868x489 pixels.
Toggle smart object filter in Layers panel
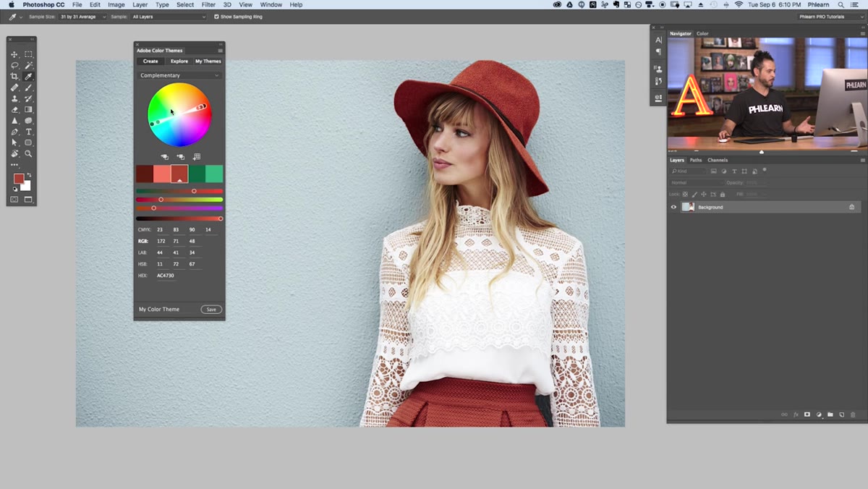pyautogui.click(x=754, y=171)
